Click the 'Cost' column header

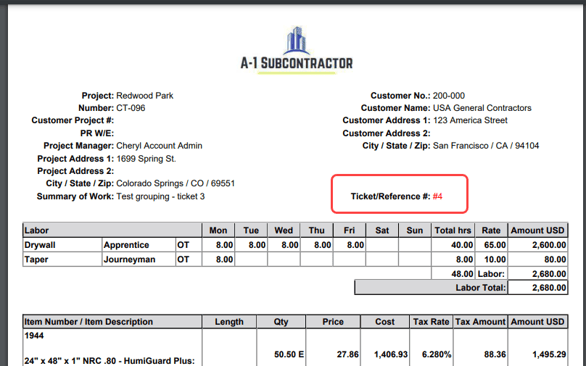tap(385, 322)
